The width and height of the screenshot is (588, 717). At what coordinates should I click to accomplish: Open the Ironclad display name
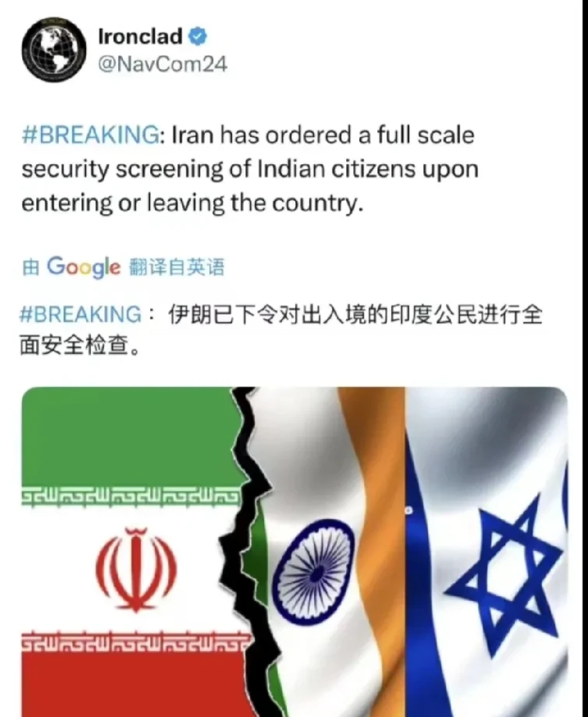point(140,37)
